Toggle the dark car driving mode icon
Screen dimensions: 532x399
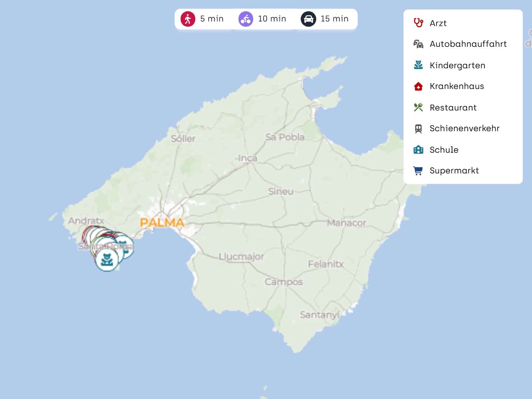308,19
